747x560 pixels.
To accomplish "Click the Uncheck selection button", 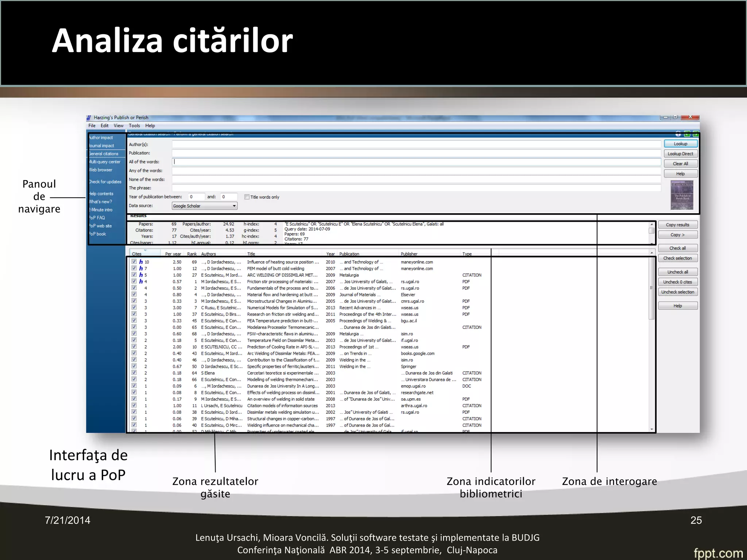I will [x=678, y=292].
